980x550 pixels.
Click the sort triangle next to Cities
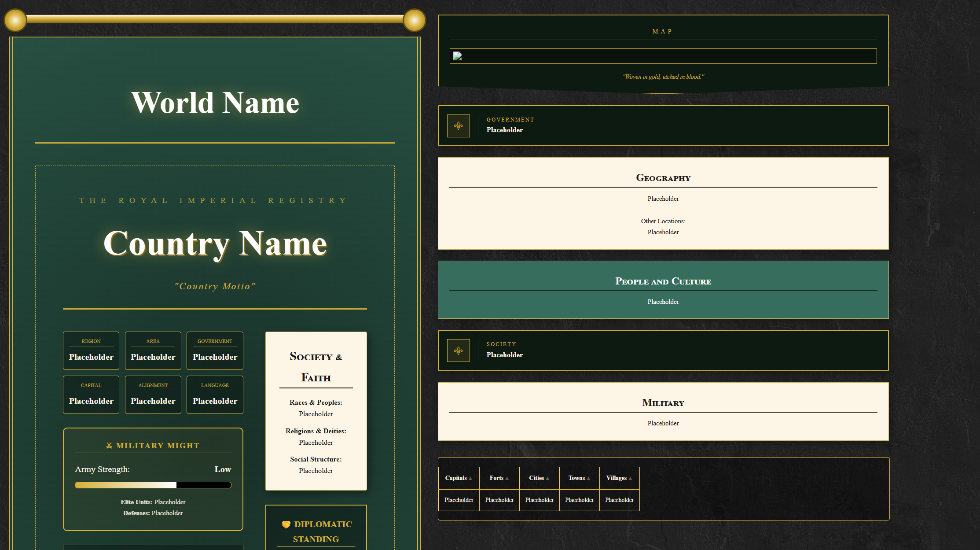click(x=548, y=478)
